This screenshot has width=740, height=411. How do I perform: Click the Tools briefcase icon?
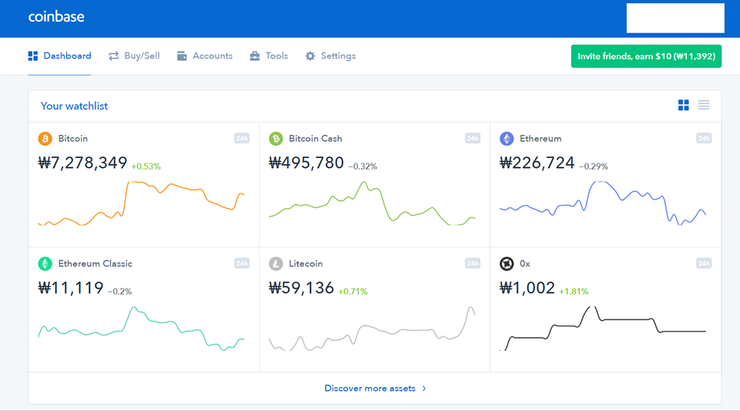(255, 56)
